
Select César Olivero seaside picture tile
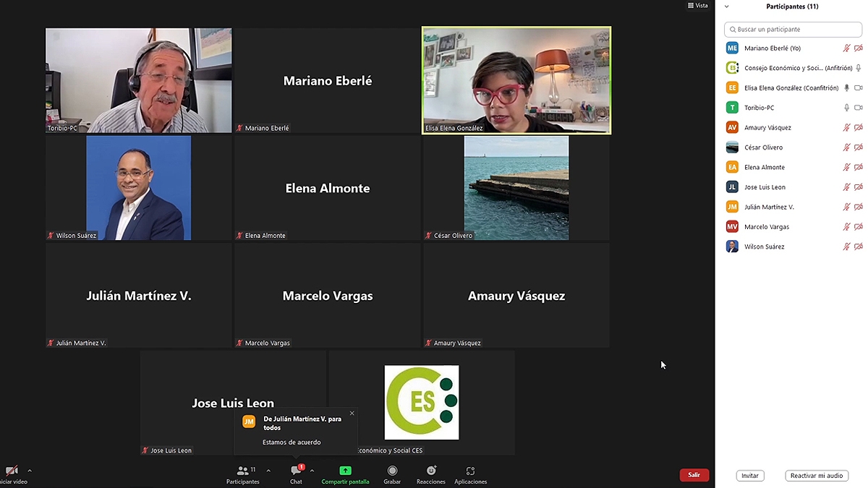pyautogui.click(x=516, y=188)
